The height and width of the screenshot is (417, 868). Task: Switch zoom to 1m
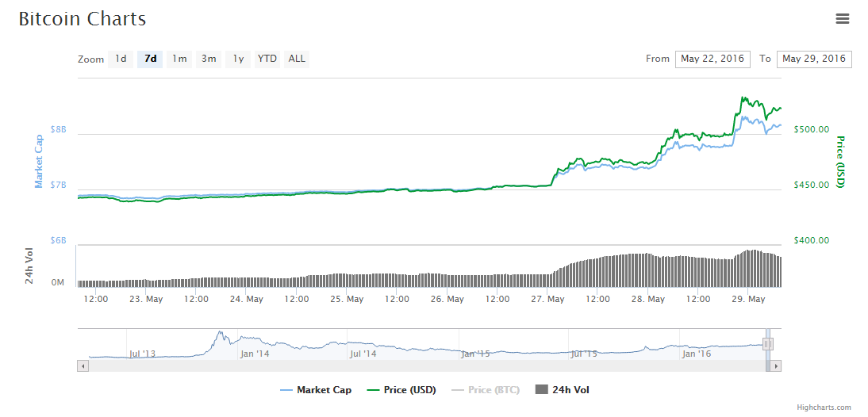click(179, 59)
